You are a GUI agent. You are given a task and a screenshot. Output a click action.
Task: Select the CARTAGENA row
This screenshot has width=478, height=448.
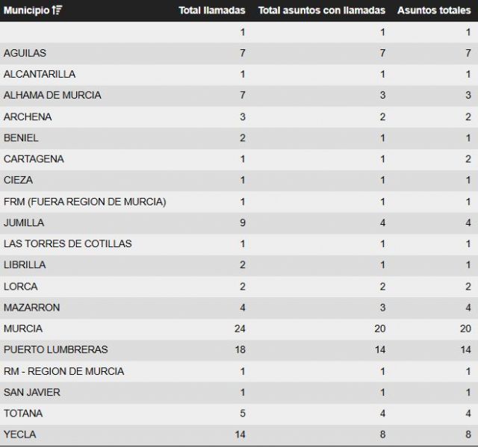pyautogui.click(x=34, y=159)
